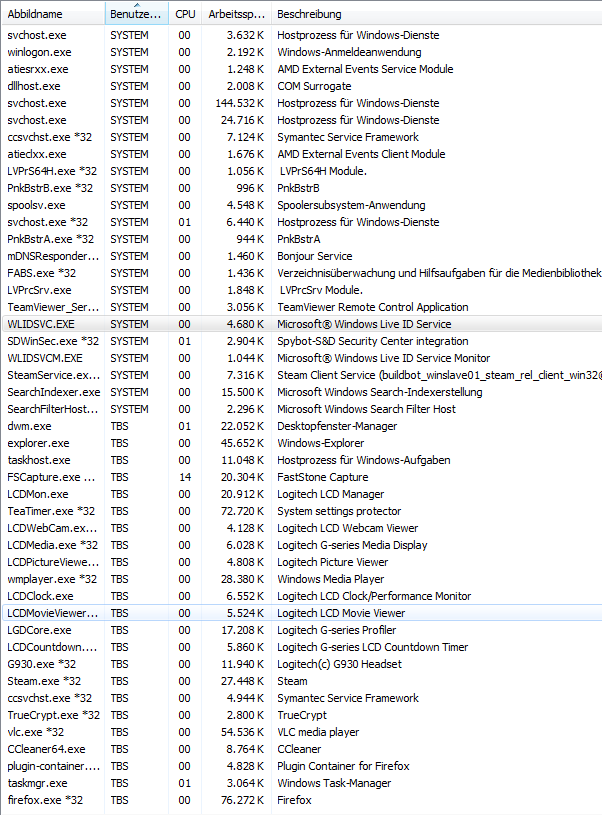The image size is (602, 815).
Task: Select the FABS.exe *32 process
Action: point(302,273)
